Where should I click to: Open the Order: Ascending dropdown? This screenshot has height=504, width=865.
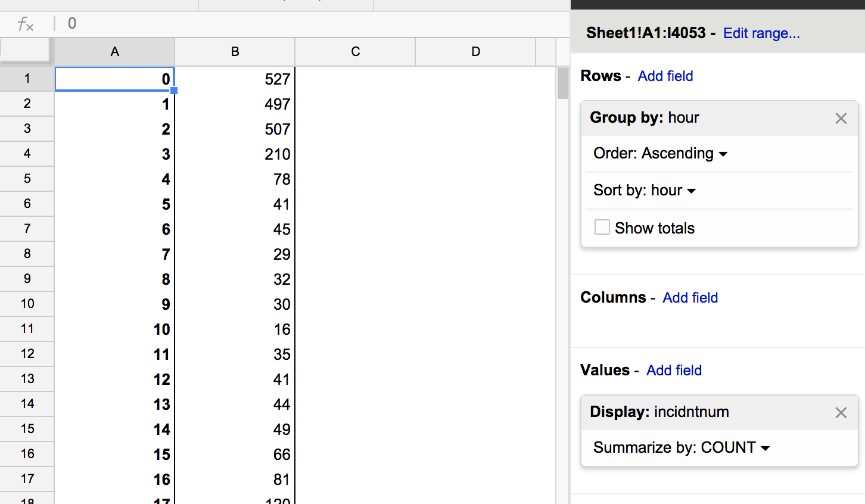660,154
